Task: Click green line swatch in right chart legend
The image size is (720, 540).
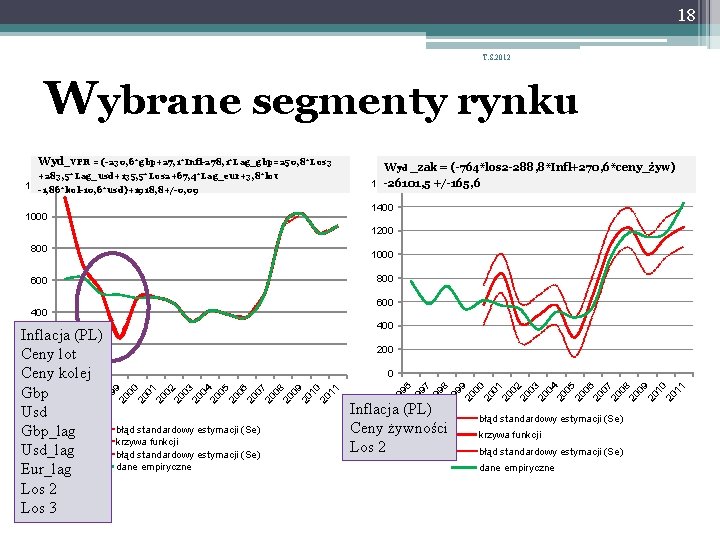Action: (464, 468)
